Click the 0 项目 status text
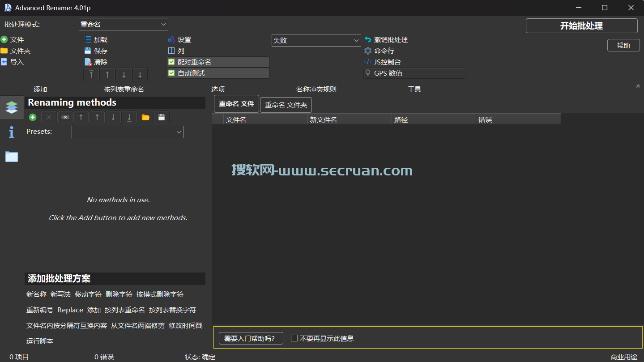644x362 pixels. [x=19, y=357]
